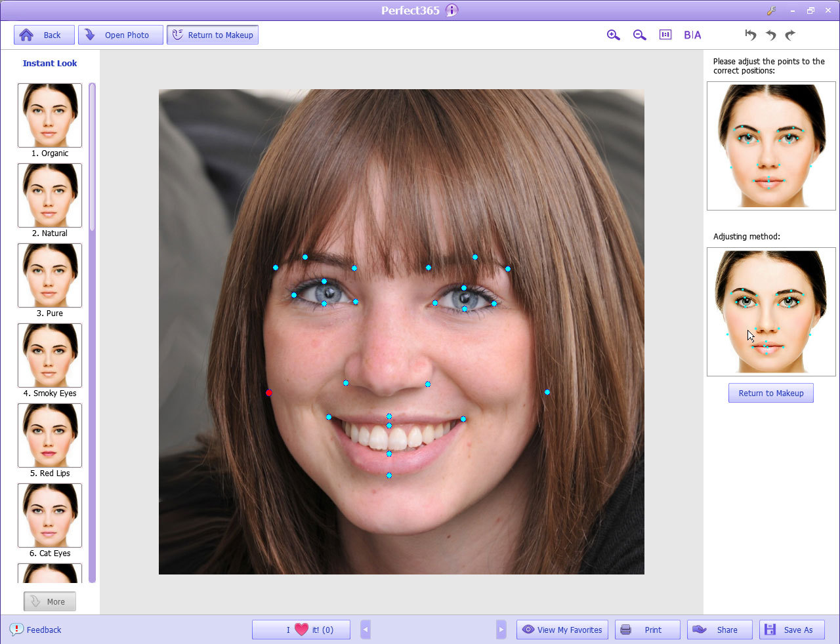The height and width of the screenshot is (644, 840).
Task: Click the Save As button
Action: (792, 630)
